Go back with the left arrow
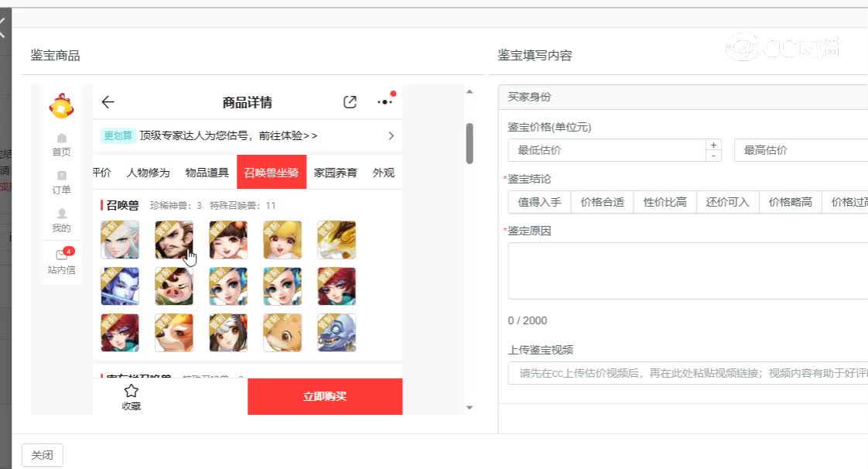This screenshot has height=469, width=868. click(x=108, y=102)
